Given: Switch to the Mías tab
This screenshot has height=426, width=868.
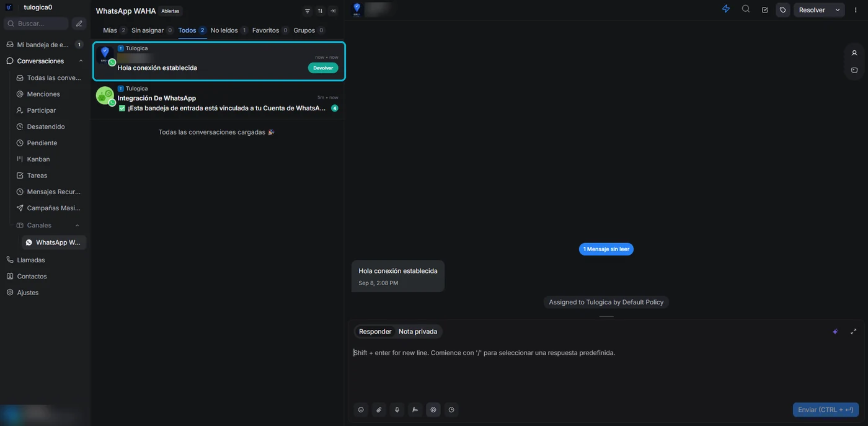Looking at the screenshot, I should [114, 30].
